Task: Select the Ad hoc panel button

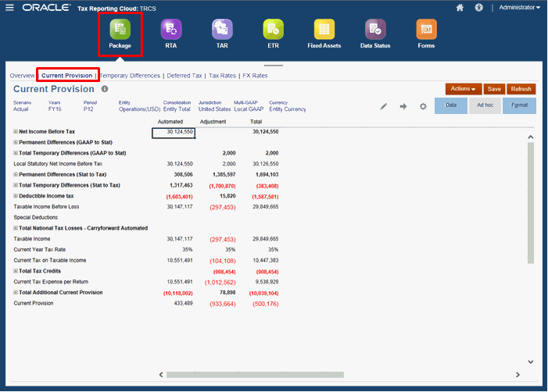Action: click(x=485, y=105)
